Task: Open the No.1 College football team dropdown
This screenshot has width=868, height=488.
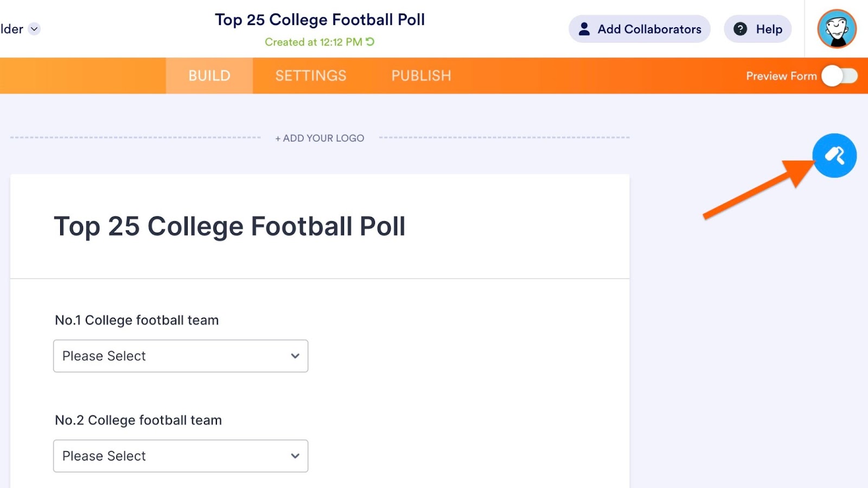Action: (181, 356)
